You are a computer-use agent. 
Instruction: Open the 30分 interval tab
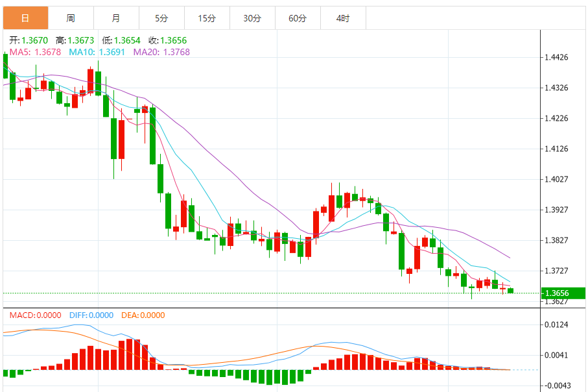(x=252, y=18)
